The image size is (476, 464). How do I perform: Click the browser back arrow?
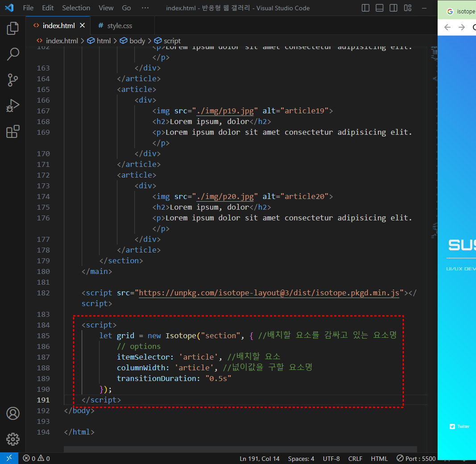pyautogui.click(x=447, y=27)
